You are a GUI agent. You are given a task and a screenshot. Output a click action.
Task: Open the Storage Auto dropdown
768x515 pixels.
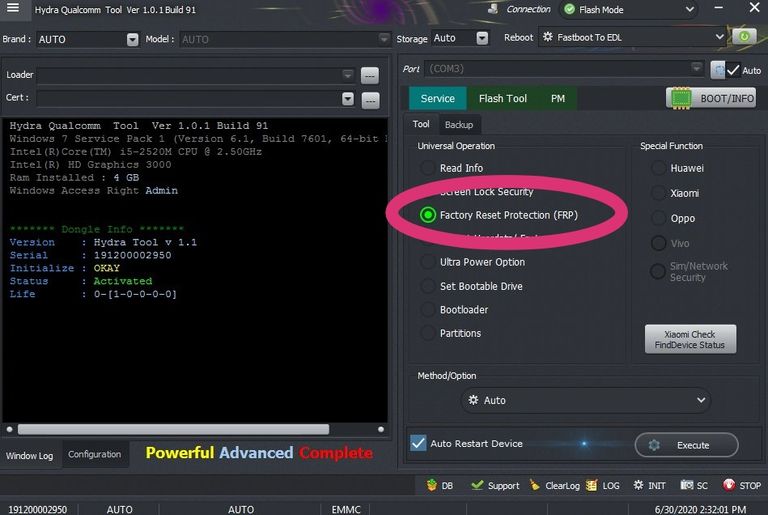click(x=482, y=38)
